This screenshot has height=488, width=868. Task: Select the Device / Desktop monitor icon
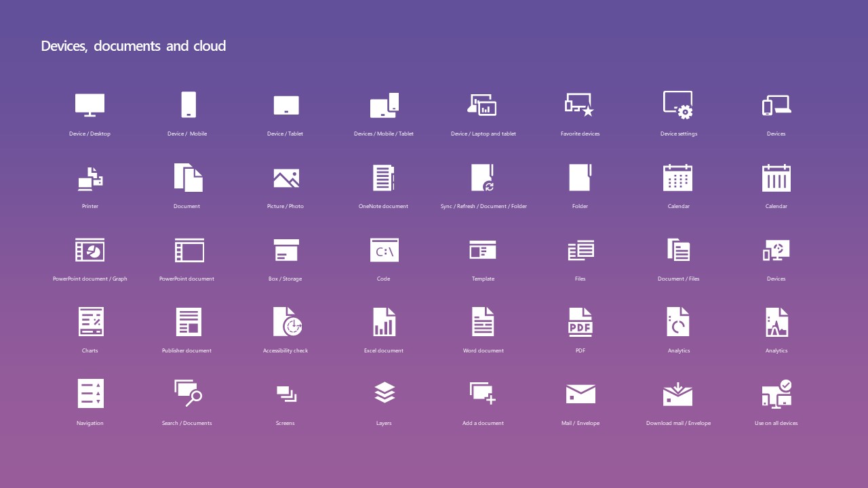pos(90,105)
